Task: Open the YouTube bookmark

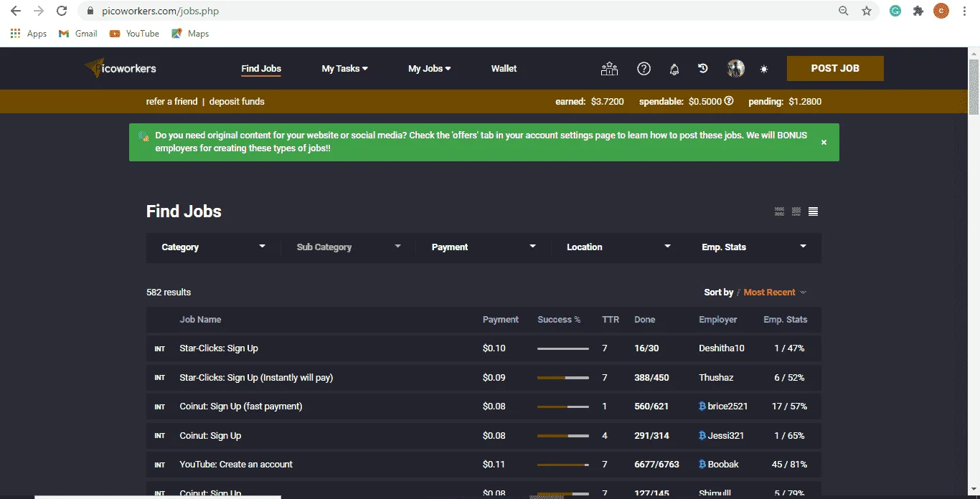Action: pyautogui.click(x=134, y=34)
